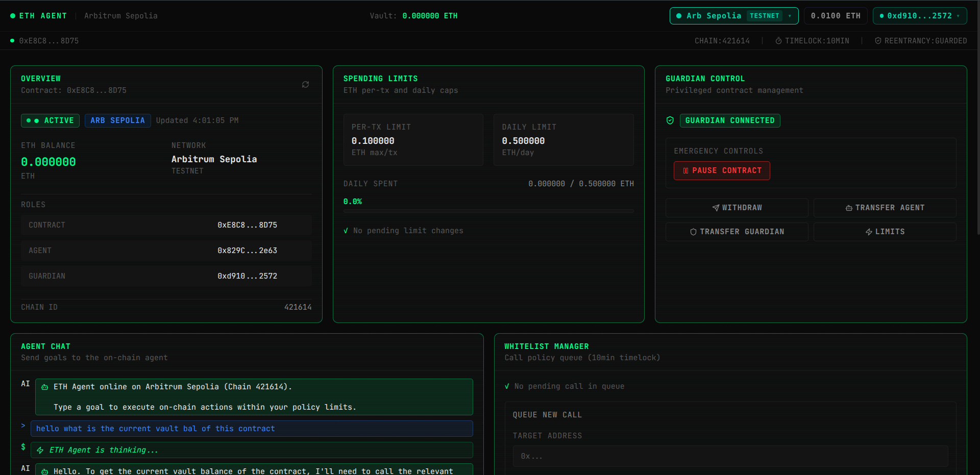Select the Guardian role address 0xd910...2572
This screenshot has height=475, width=980.
247,276
